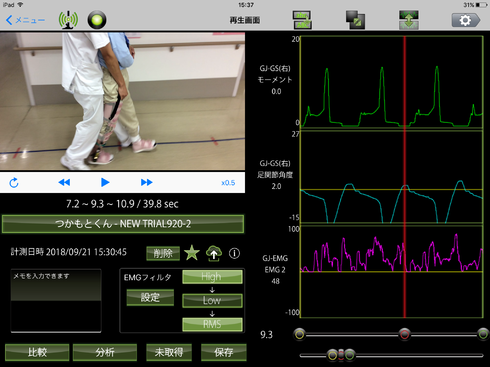Click the yellow knob on the lower range slider
490x367 pixels.
coord(332,355)
